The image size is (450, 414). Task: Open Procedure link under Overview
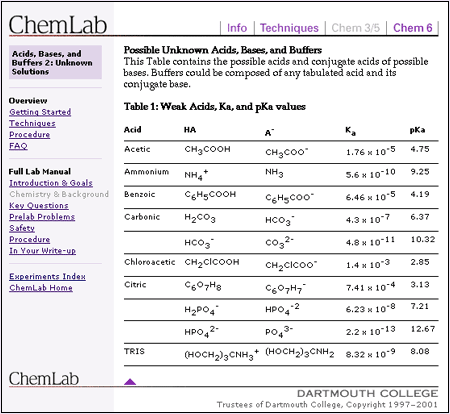30,135
